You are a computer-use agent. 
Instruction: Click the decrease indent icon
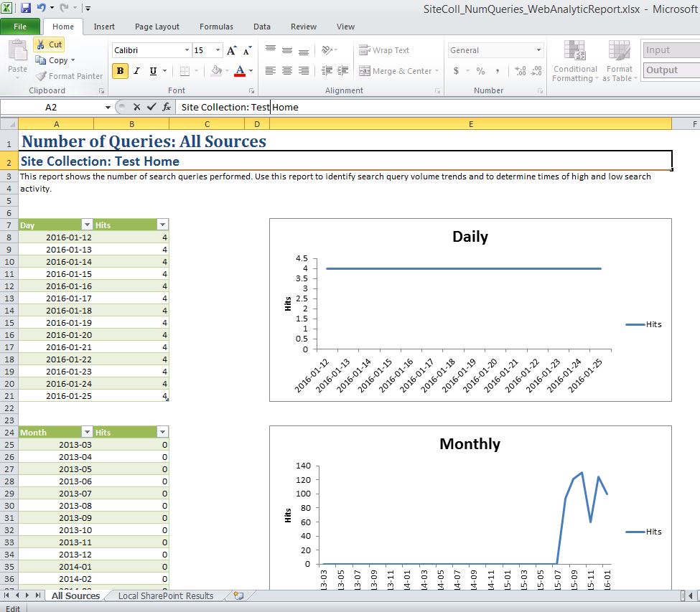coord(327,71)
